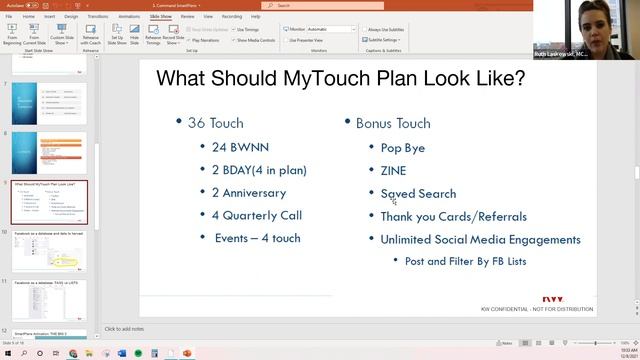640x360 pixels.
Task: Switch to the Animations tab
Action: pyautogui.click(x=129, y=17)
